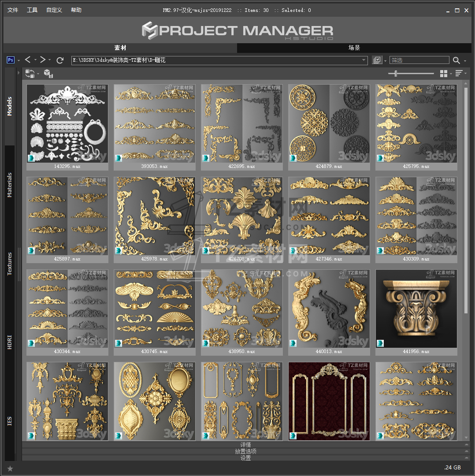The width and height of the screenshot is (475, 476).
Task: Select the Materials side tab
Action: click(10, 185)
